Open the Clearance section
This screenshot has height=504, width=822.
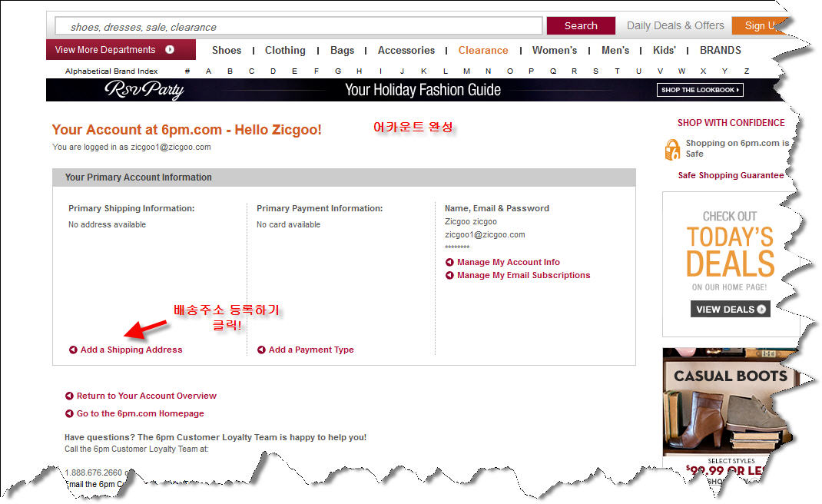coord(483,51)
